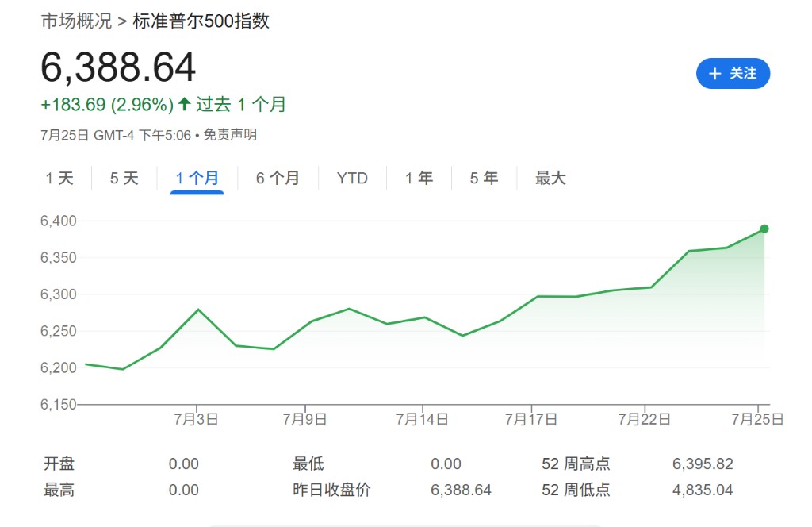
Task: Click the 过去 1 个月 period text
Action: (x=241, y=105)
